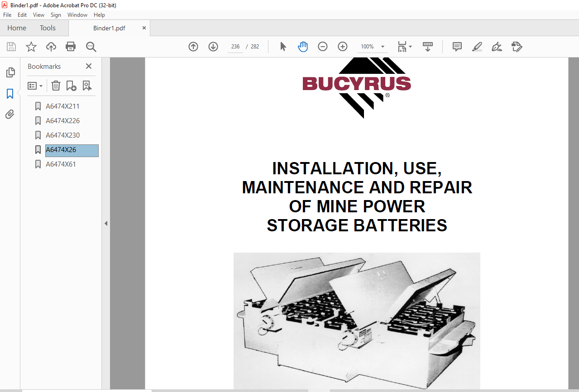
Task: Switch to the Tools tab
Action: pos(48,28)
